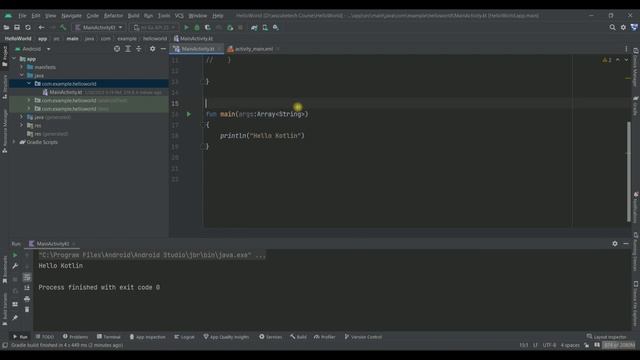
Task: Open the Navigate menu
Action: click(71, 16)
